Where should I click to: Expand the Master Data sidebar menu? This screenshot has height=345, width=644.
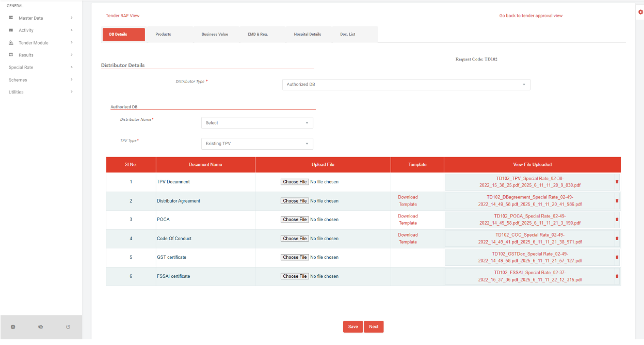pyautogui.click(x=40, y=18)
